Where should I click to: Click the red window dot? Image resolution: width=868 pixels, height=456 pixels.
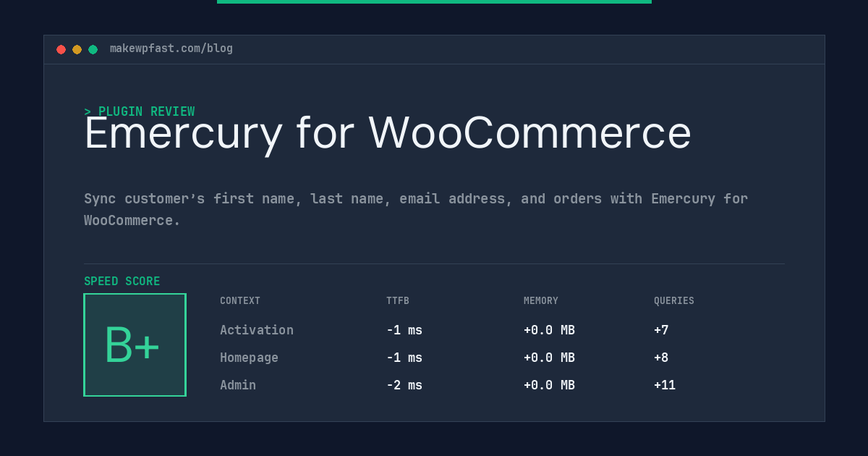tap(61, 49)
